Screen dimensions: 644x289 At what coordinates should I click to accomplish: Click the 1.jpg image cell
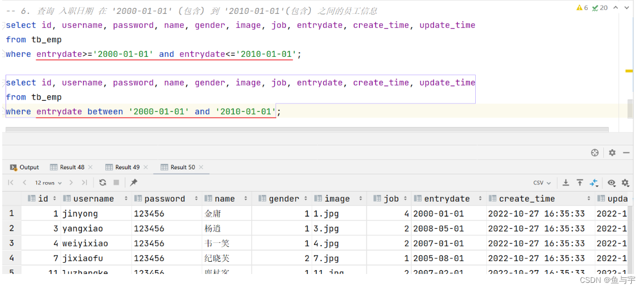(339, 213)
